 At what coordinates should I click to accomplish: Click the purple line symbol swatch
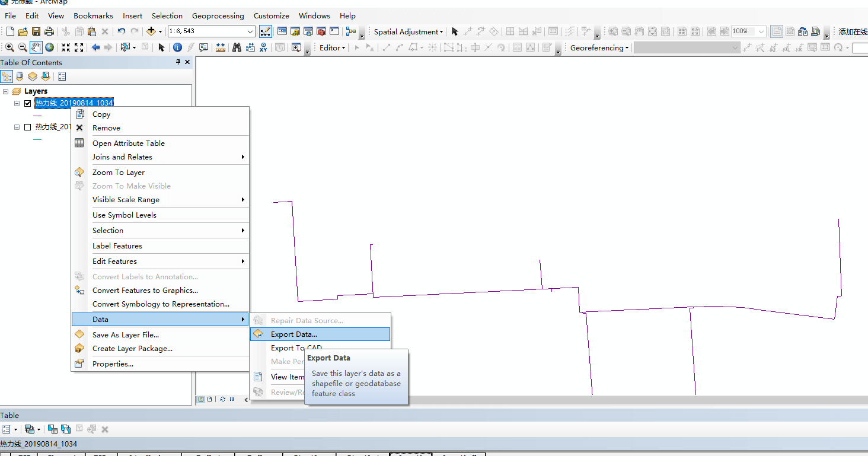(37, 116)
